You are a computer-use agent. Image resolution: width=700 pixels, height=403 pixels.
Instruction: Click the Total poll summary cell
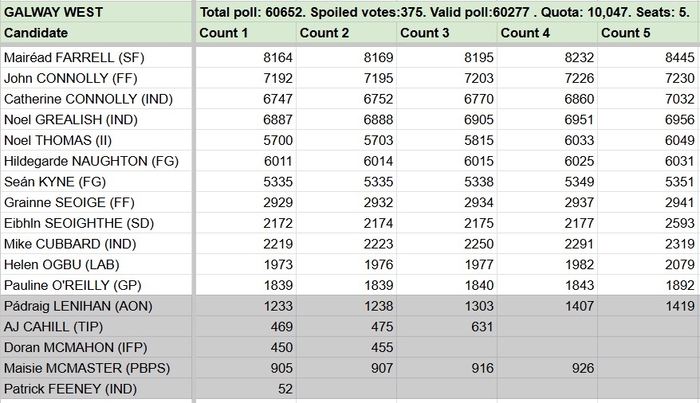coord(447,12)
